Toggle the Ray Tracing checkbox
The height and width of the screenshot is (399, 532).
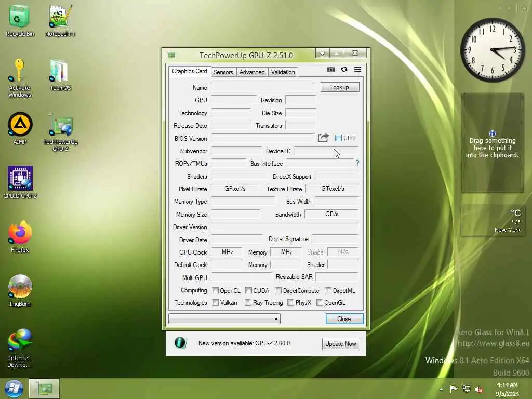tap(248, 303)
